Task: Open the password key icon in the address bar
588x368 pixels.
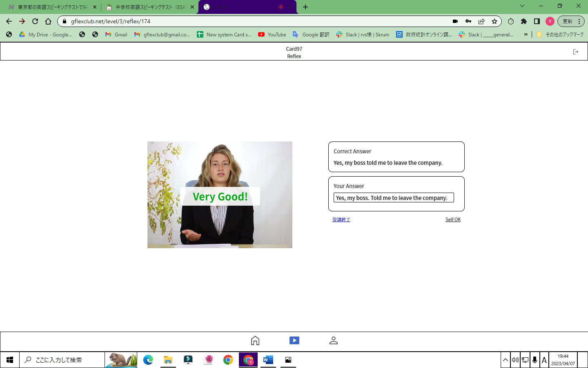Action: 468,21
